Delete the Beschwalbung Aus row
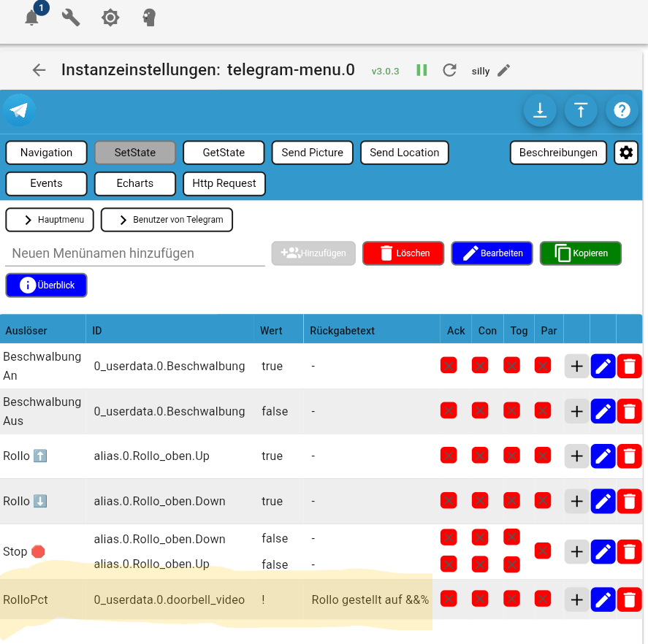Image resolution: width=648 pixels, height=644 pixels. pos(629,411)
